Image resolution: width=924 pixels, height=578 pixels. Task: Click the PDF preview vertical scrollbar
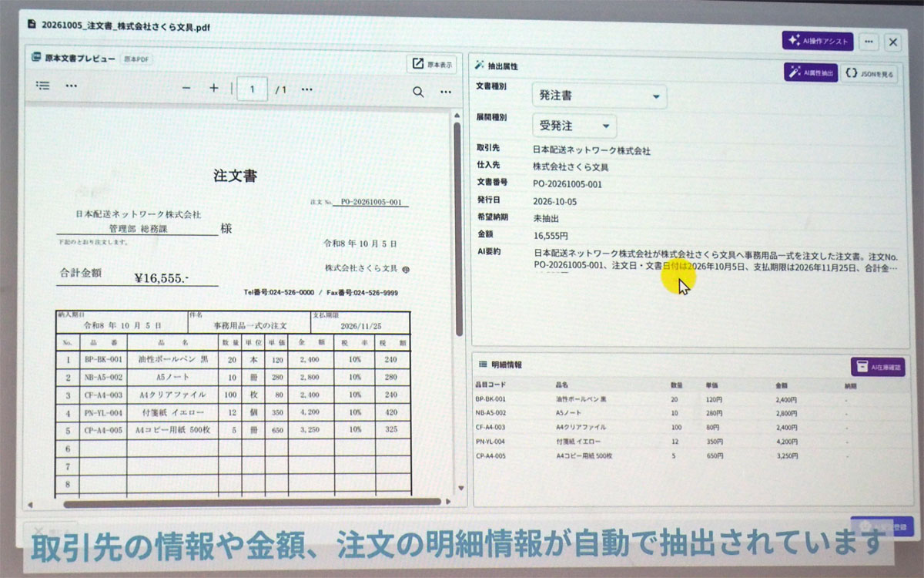457,227
